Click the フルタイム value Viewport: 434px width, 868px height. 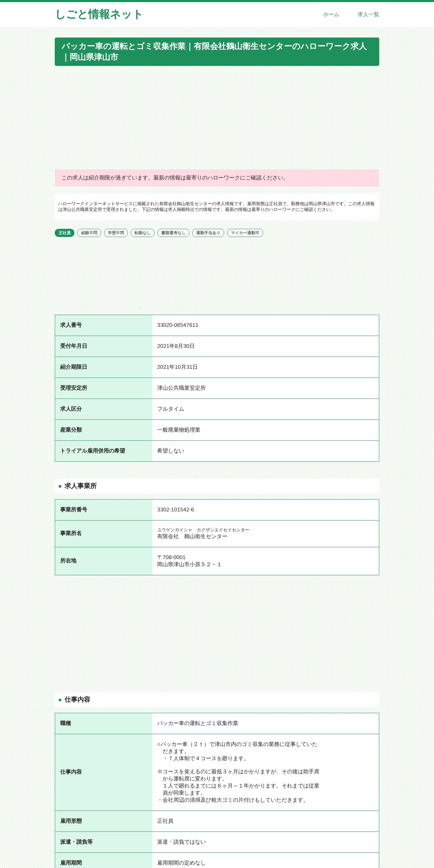[x=171, y=409]
